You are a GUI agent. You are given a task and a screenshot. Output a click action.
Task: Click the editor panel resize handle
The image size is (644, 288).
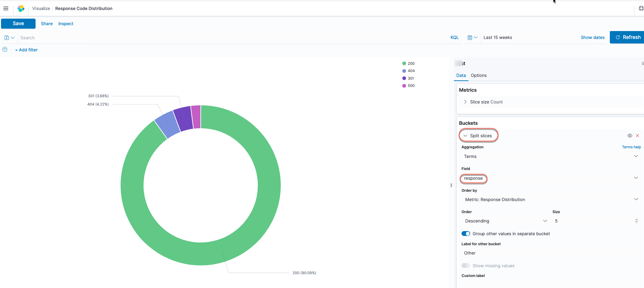[451, 185]
